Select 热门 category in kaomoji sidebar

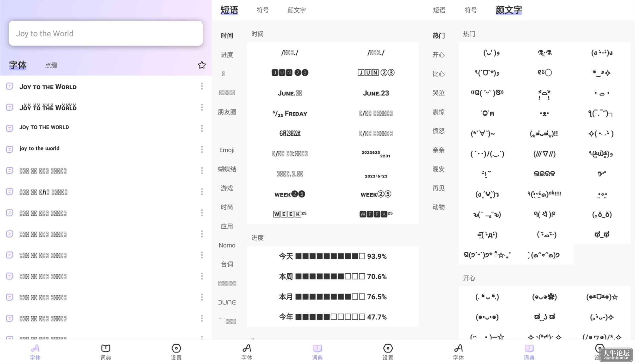pyautogui.click(x=438, y=36)
